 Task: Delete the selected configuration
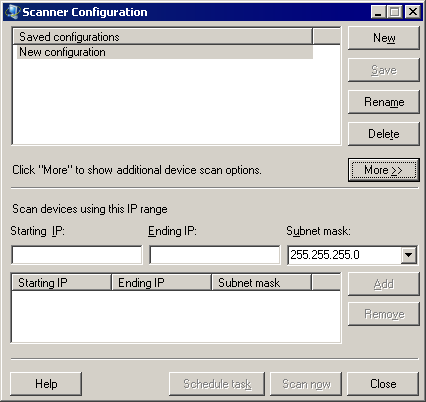click(384, 134)
